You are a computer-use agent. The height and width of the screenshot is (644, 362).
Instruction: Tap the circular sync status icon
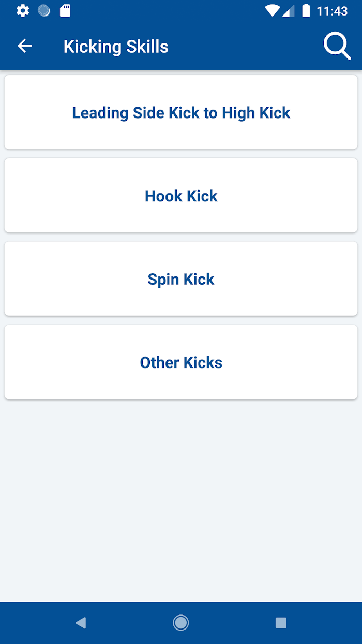44,10
